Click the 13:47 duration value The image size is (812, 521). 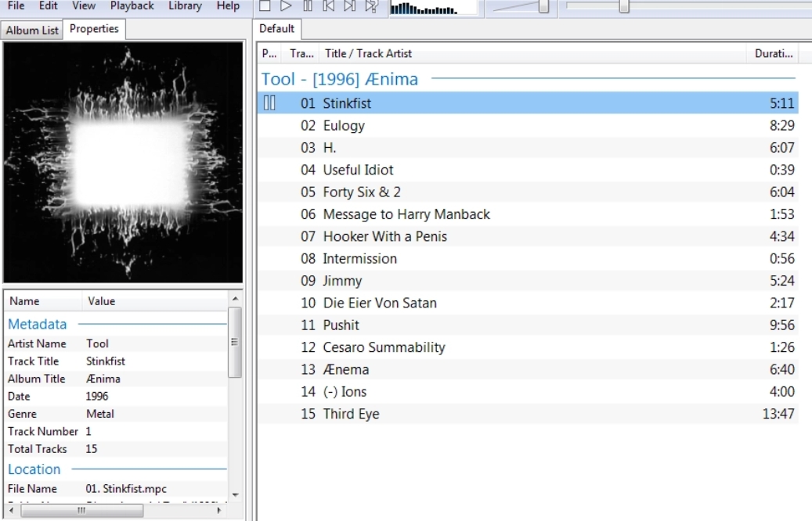coord(778,414)
